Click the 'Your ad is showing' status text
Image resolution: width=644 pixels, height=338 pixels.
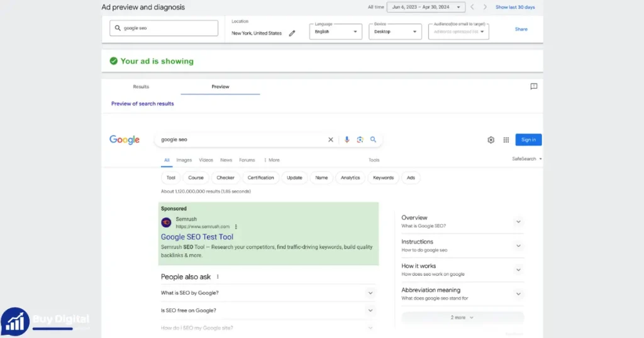coord(157,61)
